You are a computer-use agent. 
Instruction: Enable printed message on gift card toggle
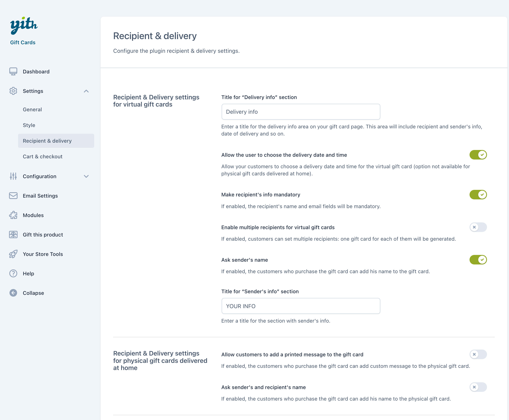point(478,355)
